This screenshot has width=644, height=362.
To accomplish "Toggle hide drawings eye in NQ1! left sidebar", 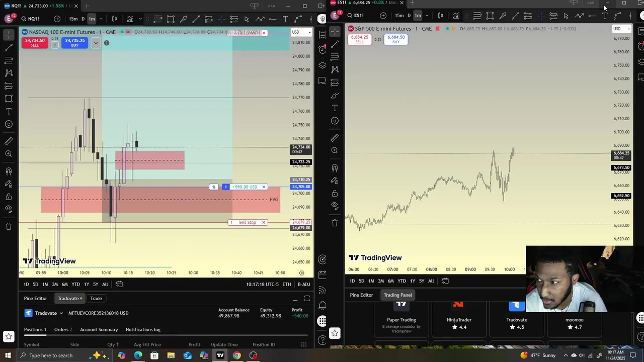I will pos(9,209).
